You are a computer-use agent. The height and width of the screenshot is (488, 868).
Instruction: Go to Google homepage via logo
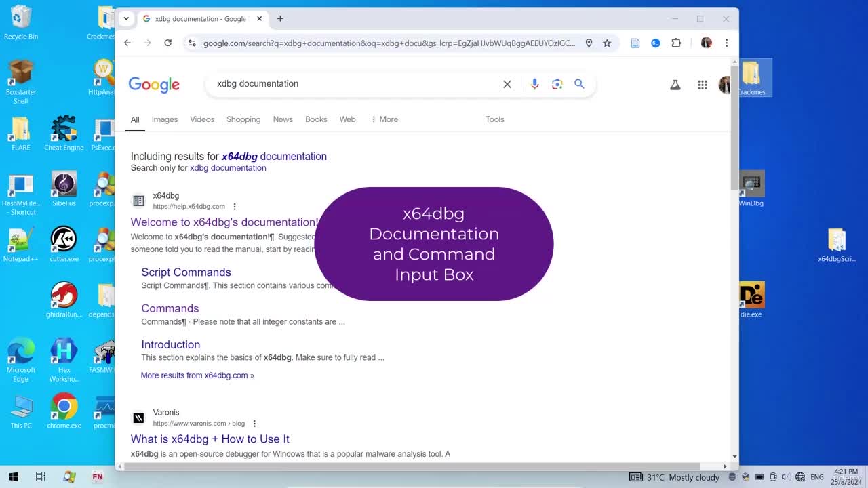(x=154, y=84)
